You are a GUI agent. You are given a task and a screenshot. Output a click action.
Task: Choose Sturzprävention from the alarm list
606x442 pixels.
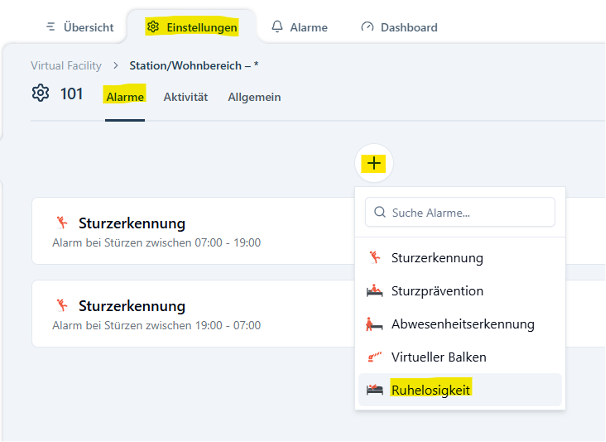[437, 291]
